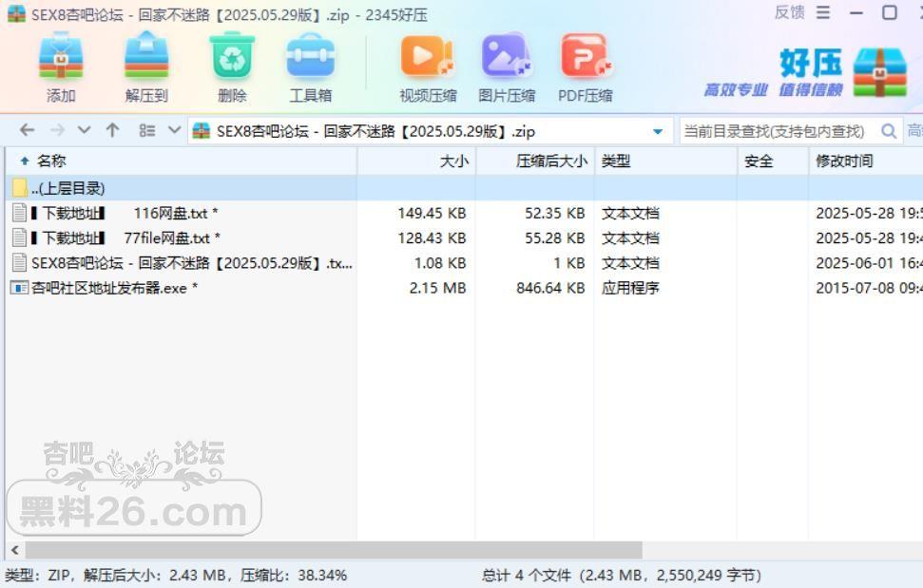Click the 1.08 KB size cell
Viewport: 923px width, 588px height.
440,263
